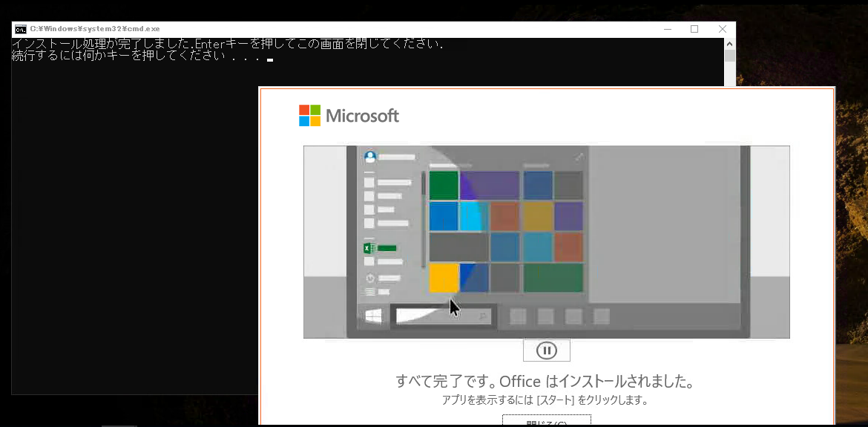This screenshot has height=427, width=868.
Task: Click the Start menu animation image
Action: click(x=546, y=242)
